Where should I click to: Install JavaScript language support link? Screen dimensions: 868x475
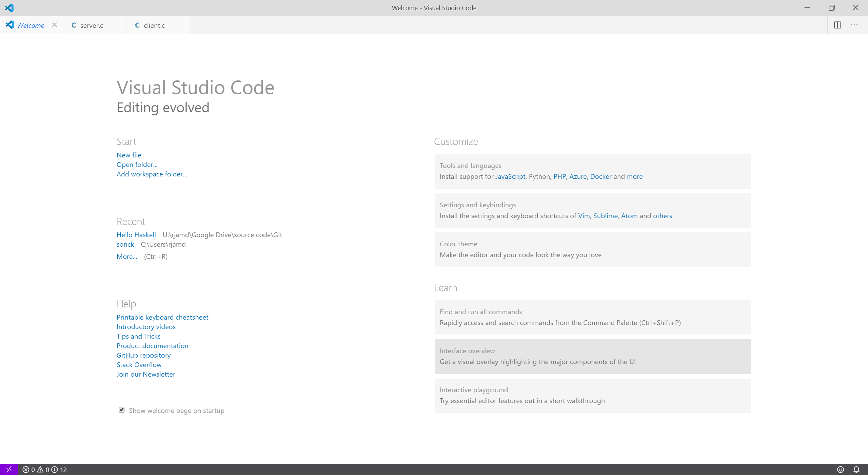coord(510,176)
